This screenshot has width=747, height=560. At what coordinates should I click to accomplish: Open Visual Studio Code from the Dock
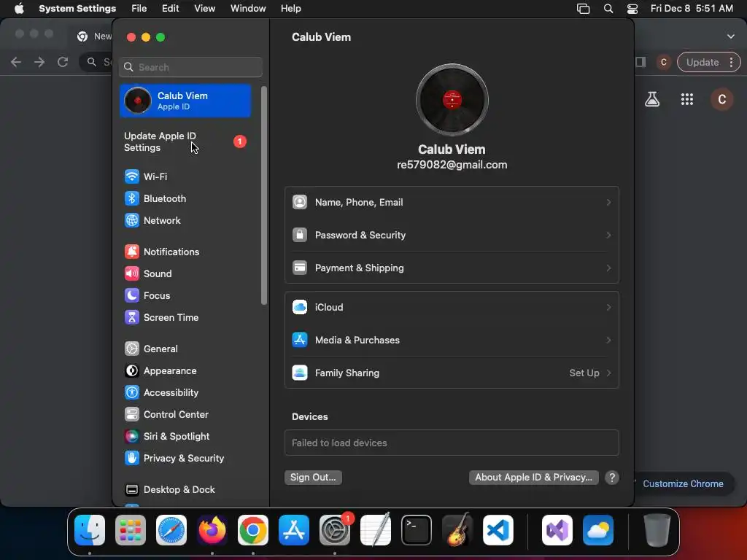pos(498,530)
